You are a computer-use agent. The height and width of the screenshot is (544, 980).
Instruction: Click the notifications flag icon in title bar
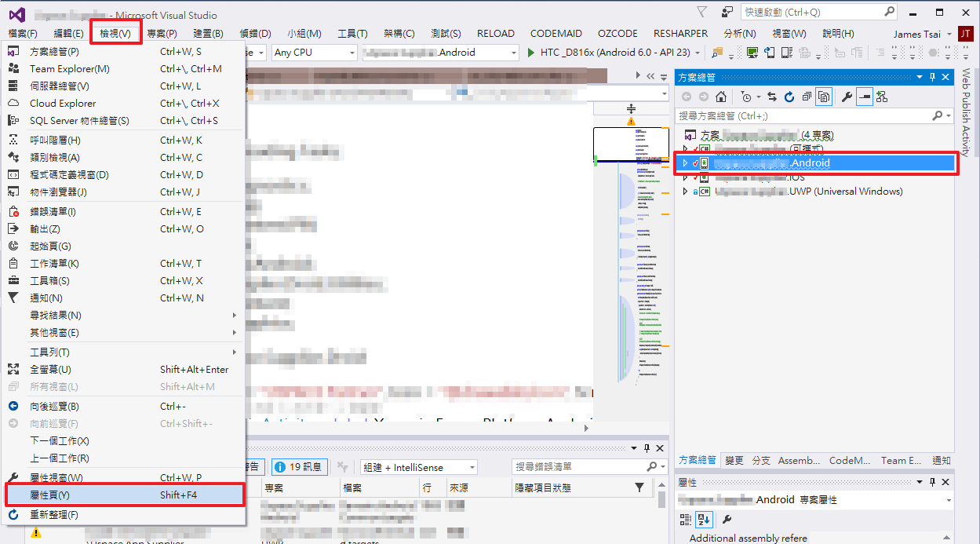coord(702,12)
